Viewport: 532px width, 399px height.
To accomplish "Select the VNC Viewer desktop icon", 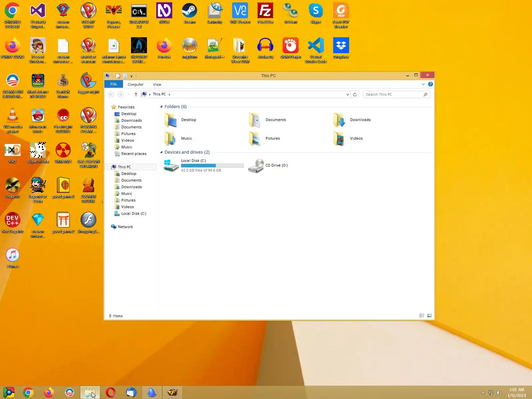I will coord(240,13).
